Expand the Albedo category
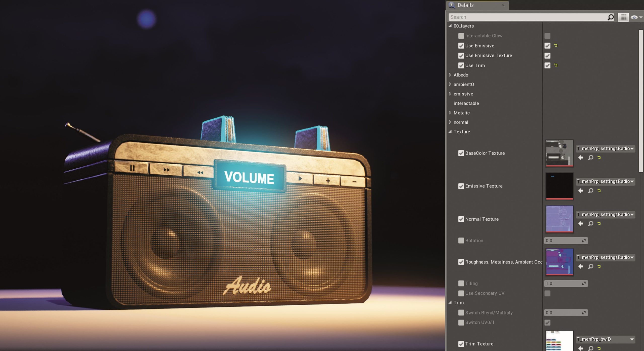Viewport: 644px width, 351px height. click(x=450, y=75)
